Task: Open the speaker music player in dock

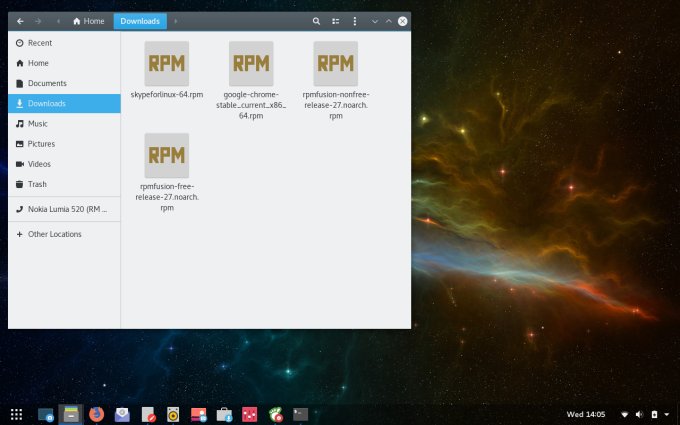Action: click(173, 415)
